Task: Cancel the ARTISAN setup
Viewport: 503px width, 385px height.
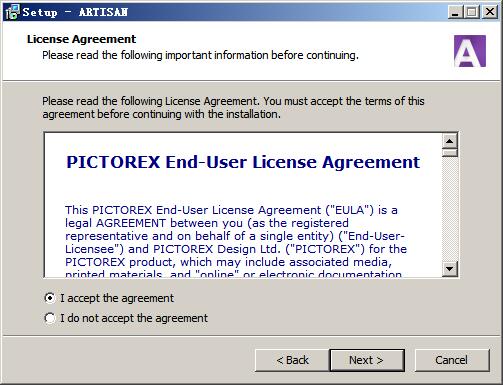Action: [452, 360]
